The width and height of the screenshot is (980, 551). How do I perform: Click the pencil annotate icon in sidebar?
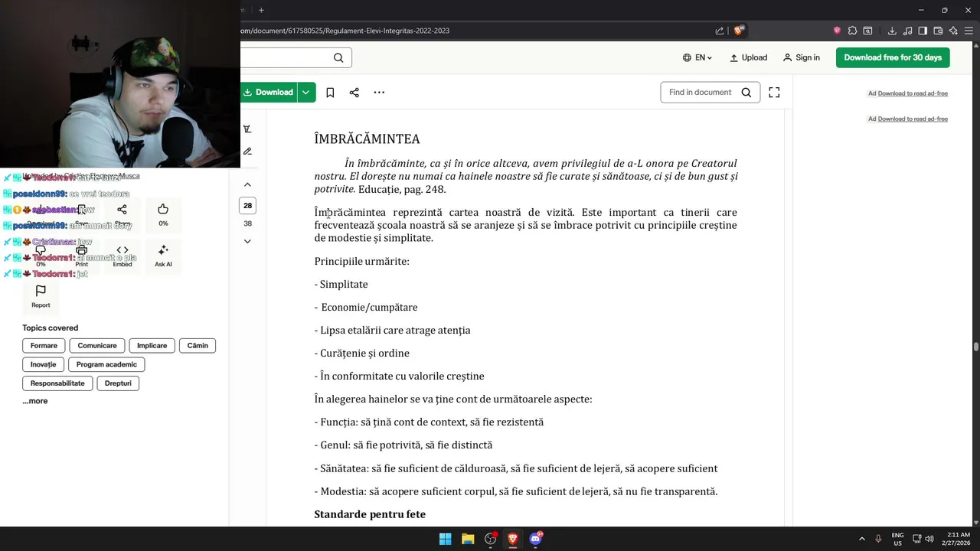click(247, 152)
